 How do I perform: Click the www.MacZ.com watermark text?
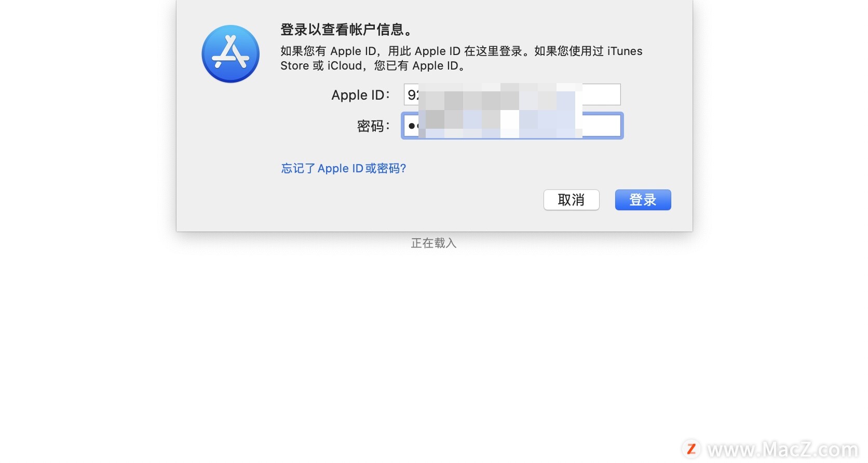coord(783,450)
